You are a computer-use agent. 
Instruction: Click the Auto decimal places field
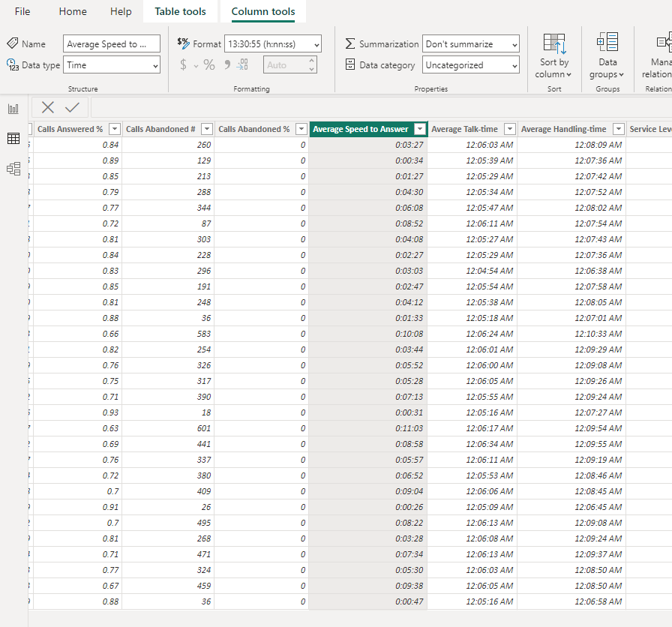[x=286, y=64]
